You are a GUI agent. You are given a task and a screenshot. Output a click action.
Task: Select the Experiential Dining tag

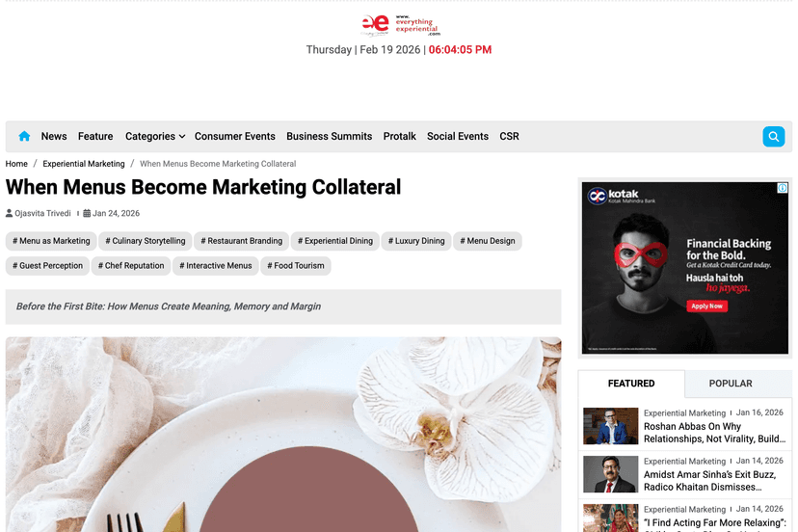coord(334,241)
